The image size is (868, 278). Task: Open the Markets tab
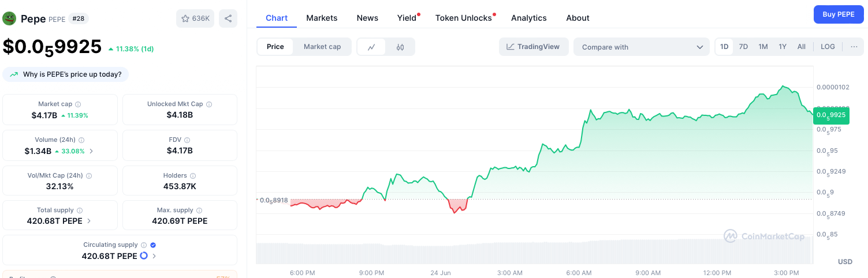[322, 18]
